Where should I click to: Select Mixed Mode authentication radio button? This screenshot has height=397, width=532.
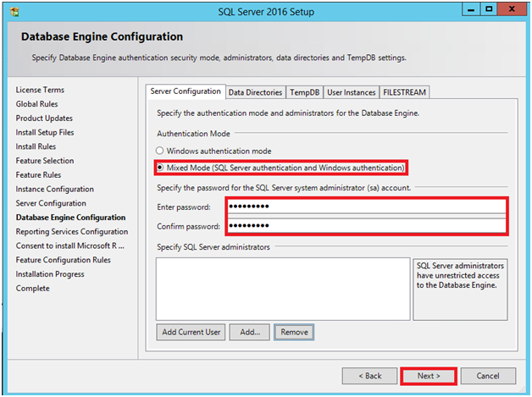coord(163,167)
